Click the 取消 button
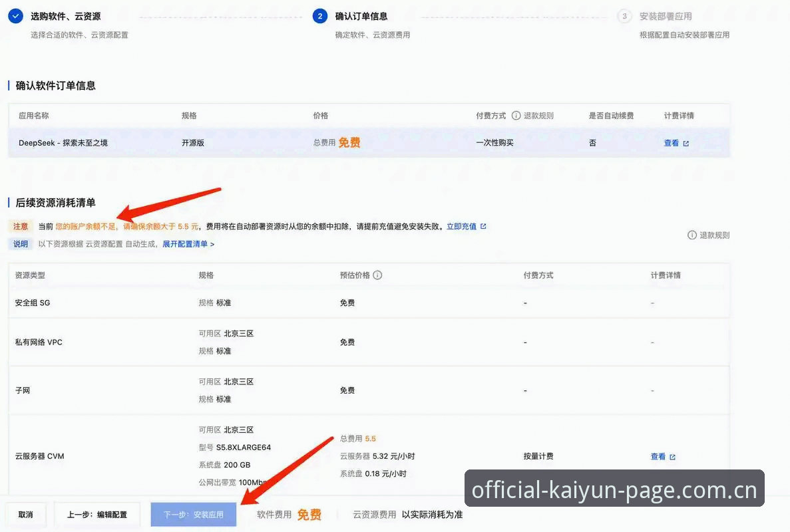 pos(26,515)
